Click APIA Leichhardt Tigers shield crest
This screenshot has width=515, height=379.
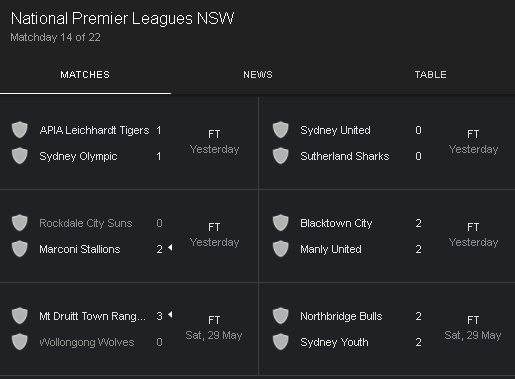coord(20,130)
